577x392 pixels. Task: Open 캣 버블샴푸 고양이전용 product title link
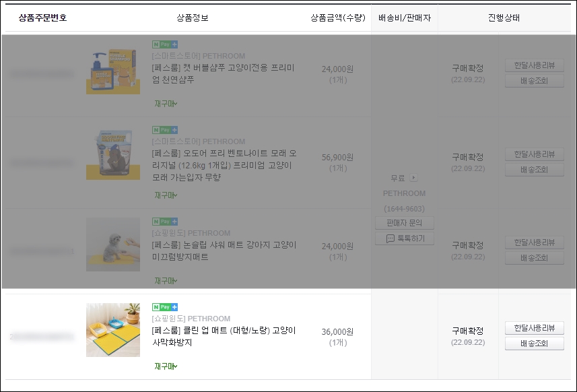[x=223, y=73]
